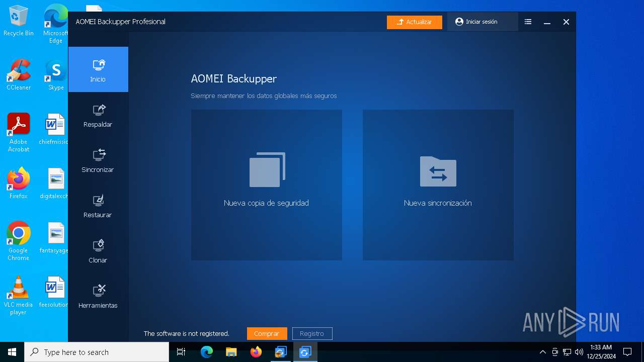Close the AOMEI Backupper window
The width and height of the screenshot is (644, 362).
pyautogui.click(x=566, y=22)
